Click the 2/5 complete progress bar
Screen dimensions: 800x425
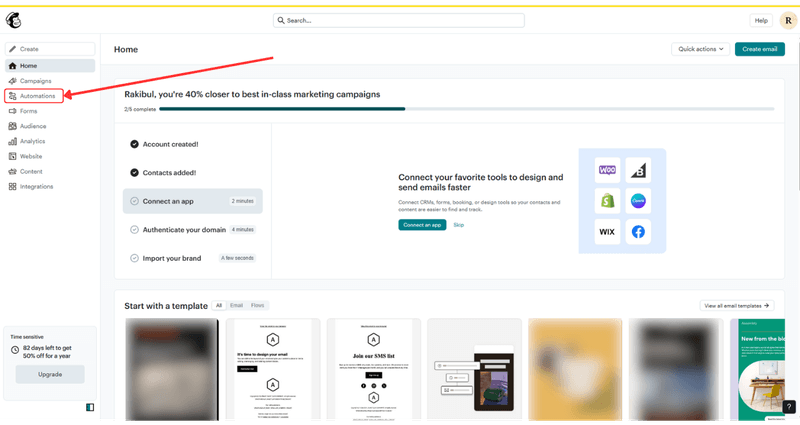click(466, 109)
